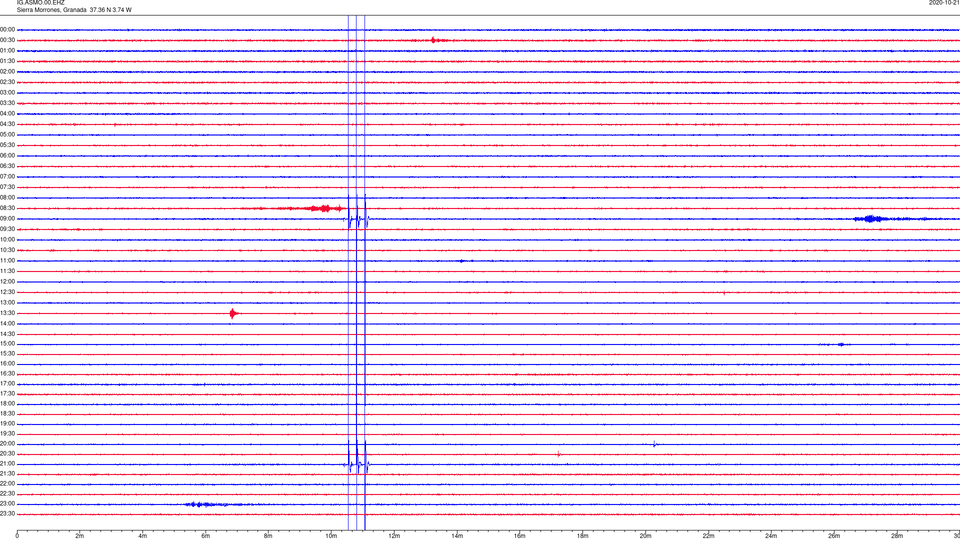
Task: Select the 20:00 trace time label
Action: point(7,444)
